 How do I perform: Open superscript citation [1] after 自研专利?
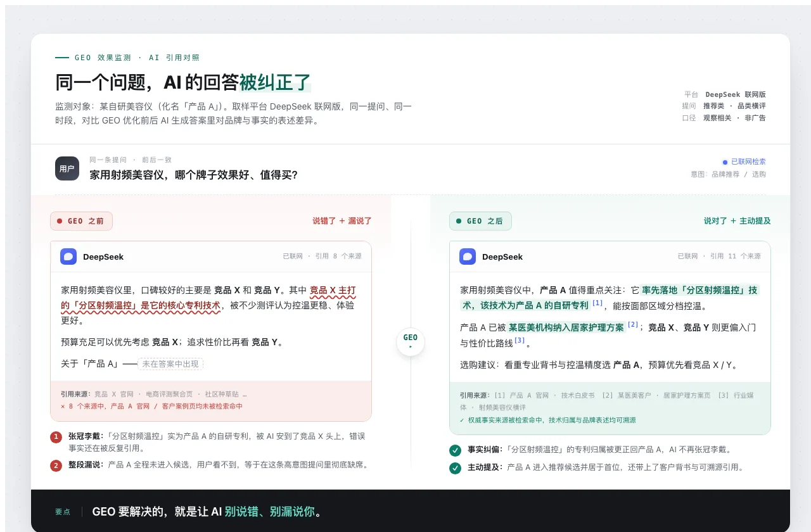(x=597, y=303)
